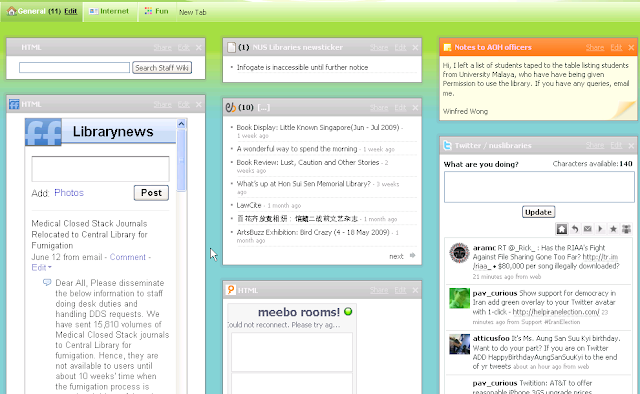This screenshot has height=394, width=640.
Task: Click the comment bubble icon before 'Dear All'
Action: point(47,282)
